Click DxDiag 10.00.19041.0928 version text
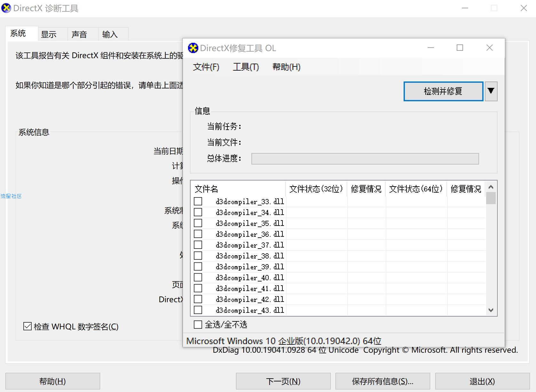Screen dimensions: 536x392 click(x=286, y=350)
